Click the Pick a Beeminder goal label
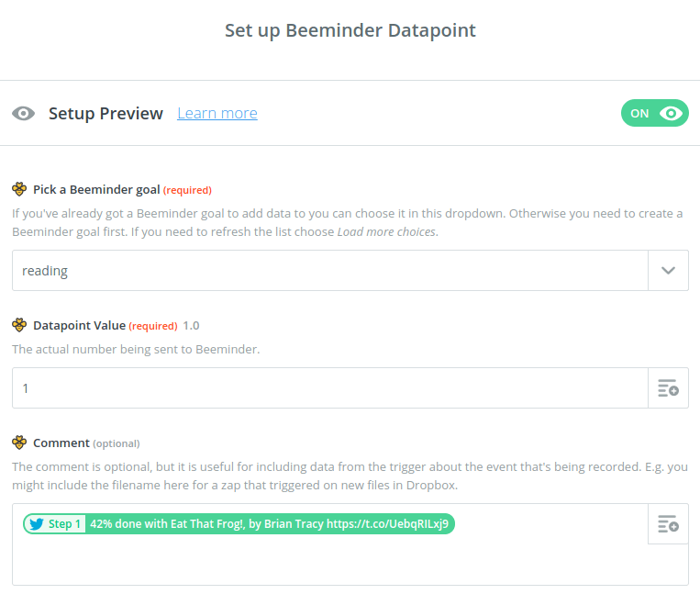The width and height of the screenshot is (700, 594). click(x=96, y=190)
